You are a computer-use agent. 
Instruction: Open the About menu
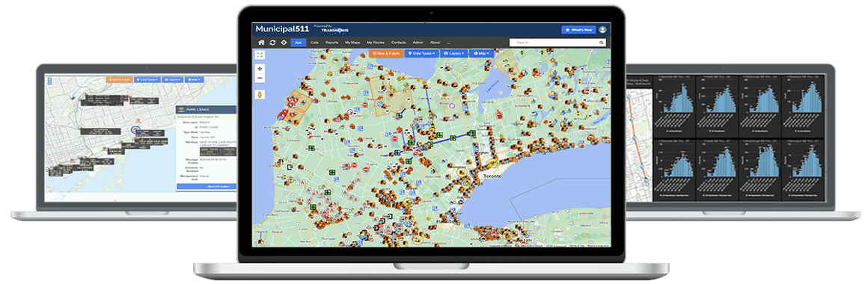(435, 43)
